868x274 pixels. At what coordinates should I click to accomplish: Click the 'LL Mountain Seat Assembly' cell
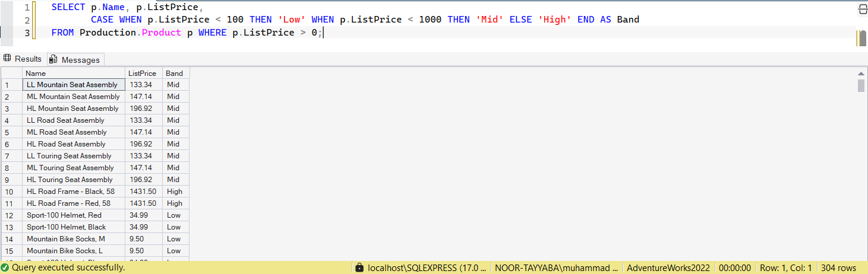[74, 85]
